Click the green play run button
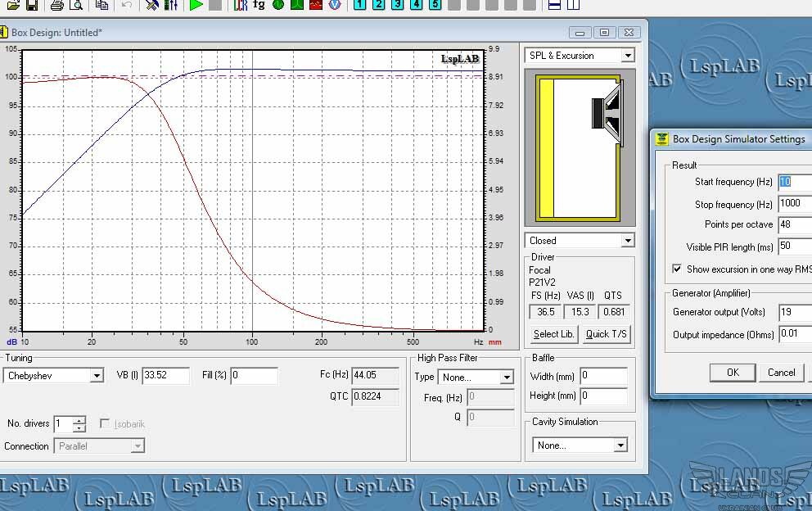This screenshot has width=812, height=511. (x=196, y=5)
